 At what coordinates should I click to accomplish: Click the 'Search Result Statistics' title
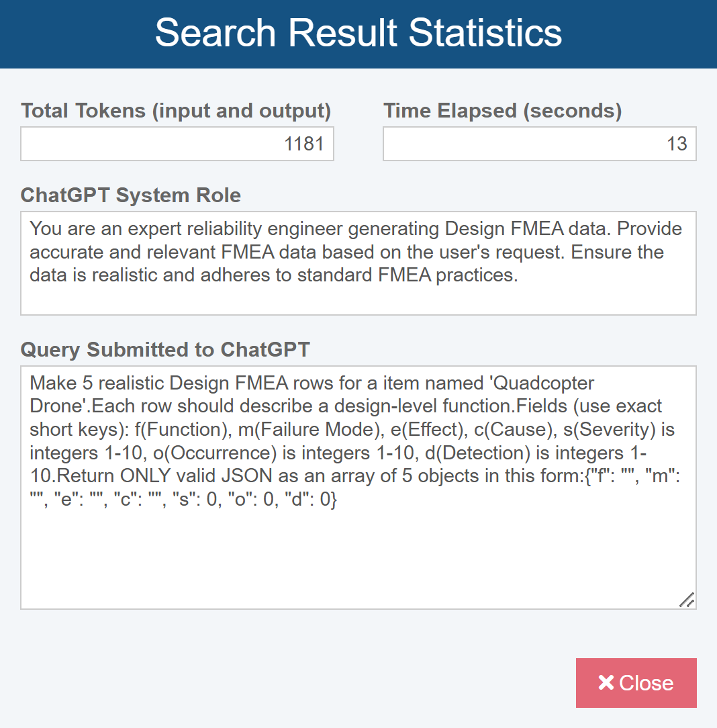[358, 33]
